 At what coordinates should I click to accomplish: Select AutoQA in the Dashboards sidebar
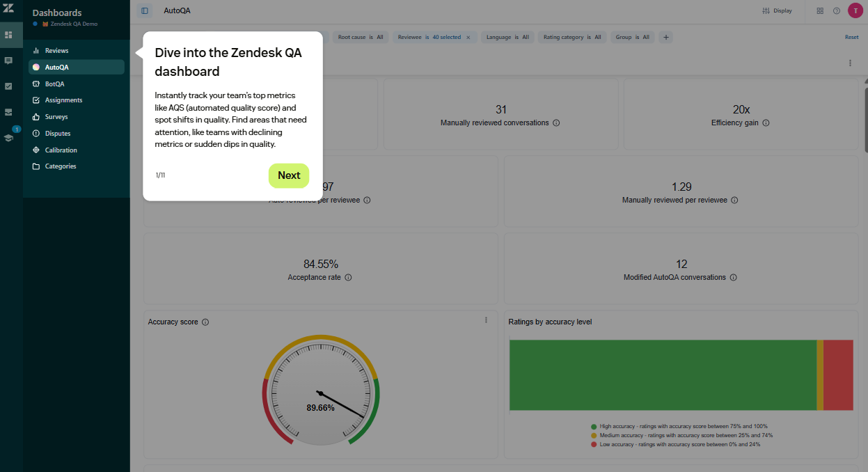point(77,68)
